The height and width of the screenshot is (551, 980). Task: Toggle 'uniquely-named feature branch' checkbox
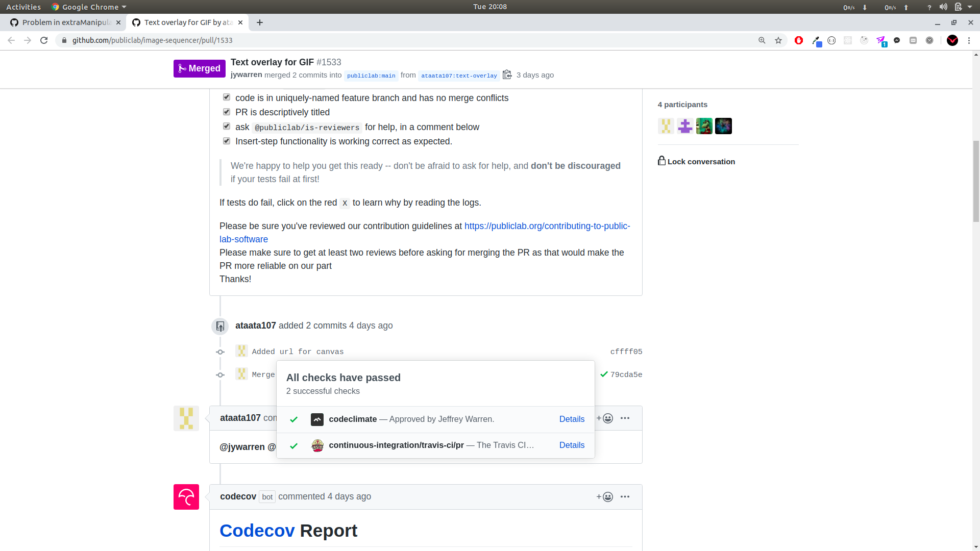click(x=227, y=97)
